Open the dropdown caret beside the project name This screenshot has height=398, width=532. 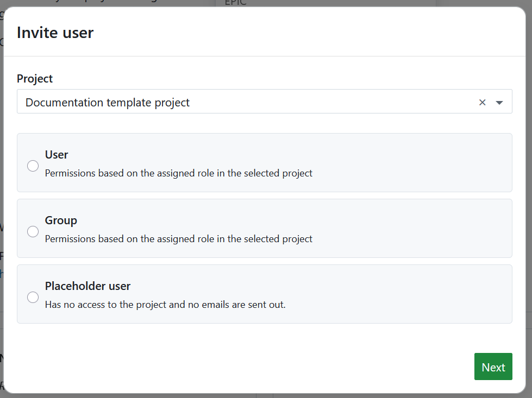click(499, 102)
